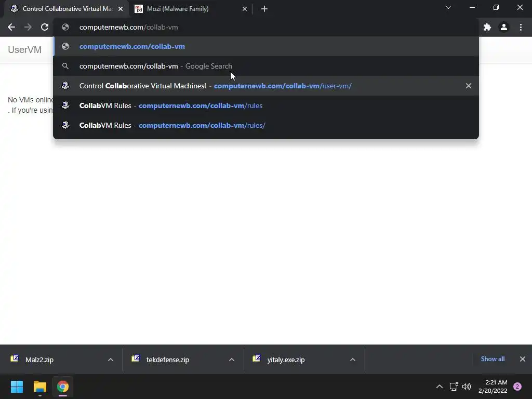
Task: Select the Control Collaborative Virtual Machines tab
Action: coord(66,9)
